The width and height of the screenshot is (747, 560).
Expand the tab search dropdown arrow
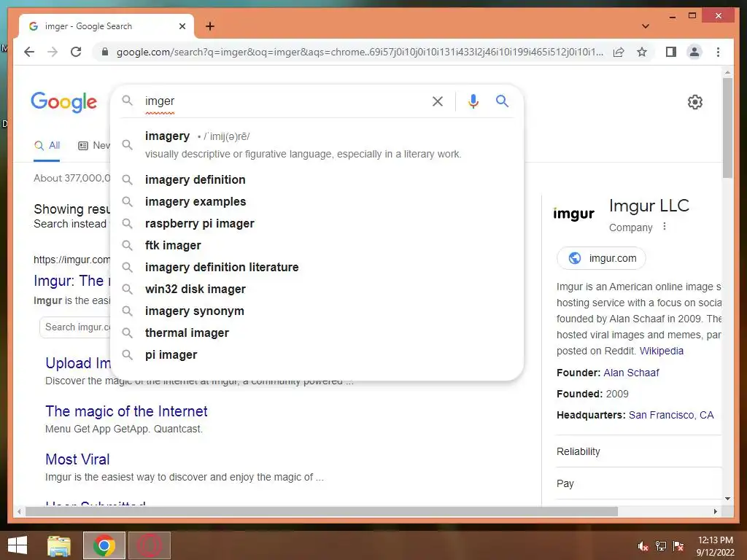pyautogui.click(x=646, y=26)
